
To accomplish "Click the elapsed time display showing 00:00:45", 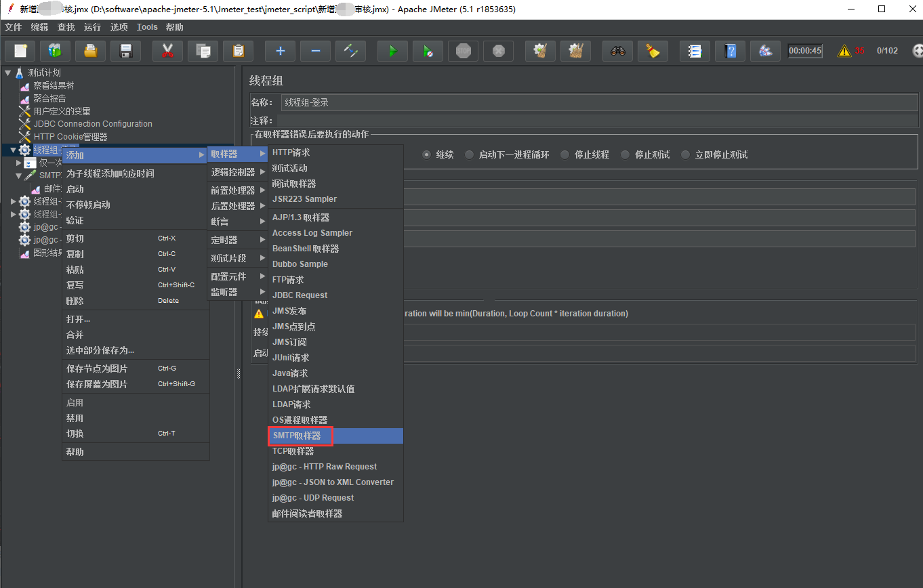I will pyautogui.click(x=804, y=51).
